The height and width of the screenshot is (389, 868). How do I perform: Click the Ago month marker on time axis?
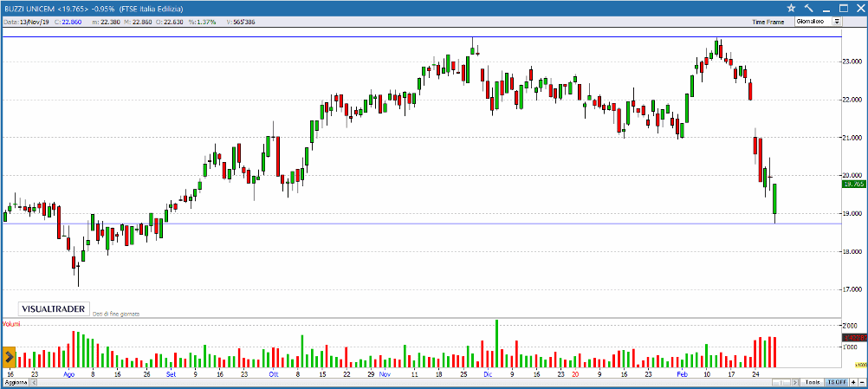(68, 374)
